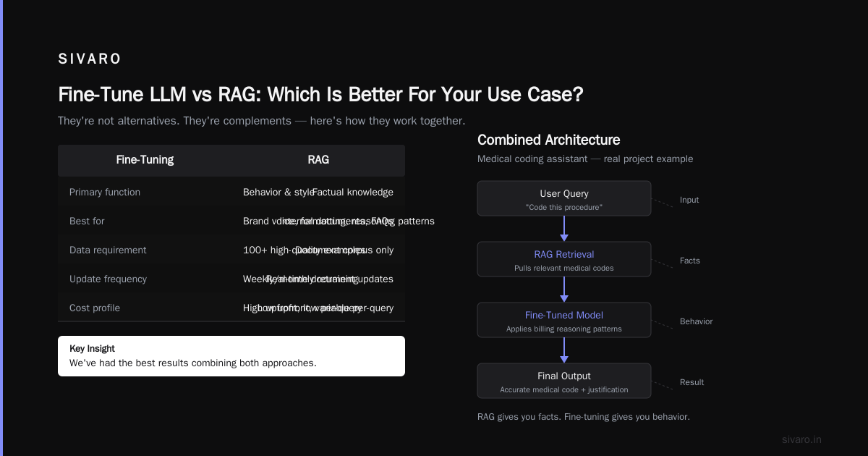This screenshot has height=456, width=868.
Task: Click the SIVARO logo text
Action: (x=90, y=59)
